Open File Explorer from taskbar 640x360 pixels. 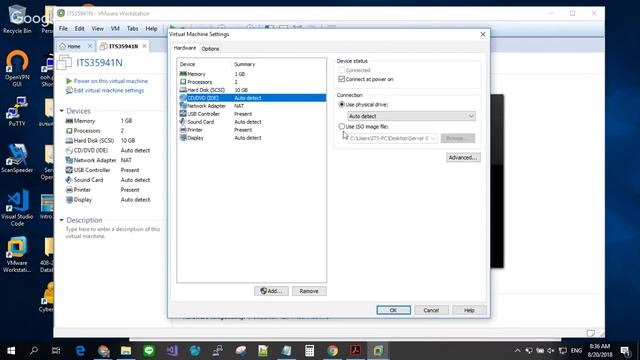click(126, 350)
